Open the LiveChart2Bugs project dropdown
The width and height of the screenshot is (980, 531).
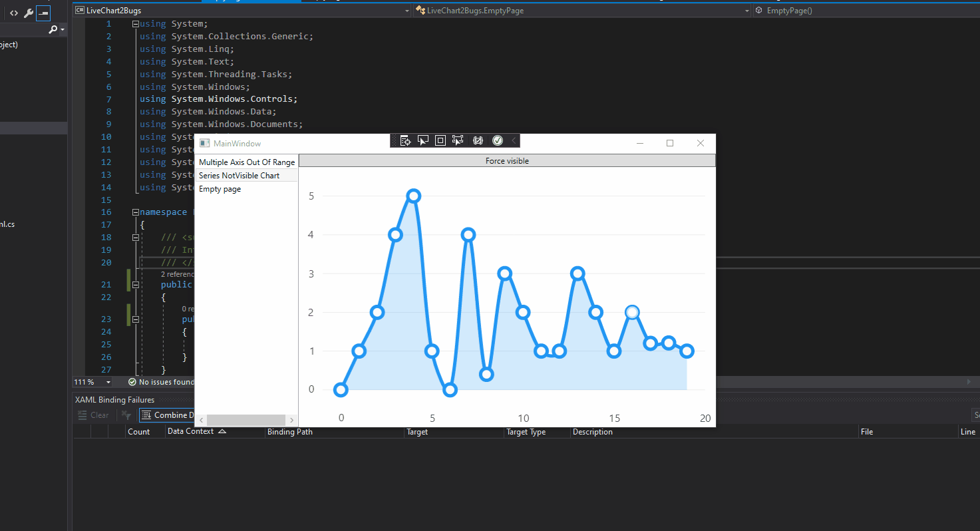[x=407, y=10]
